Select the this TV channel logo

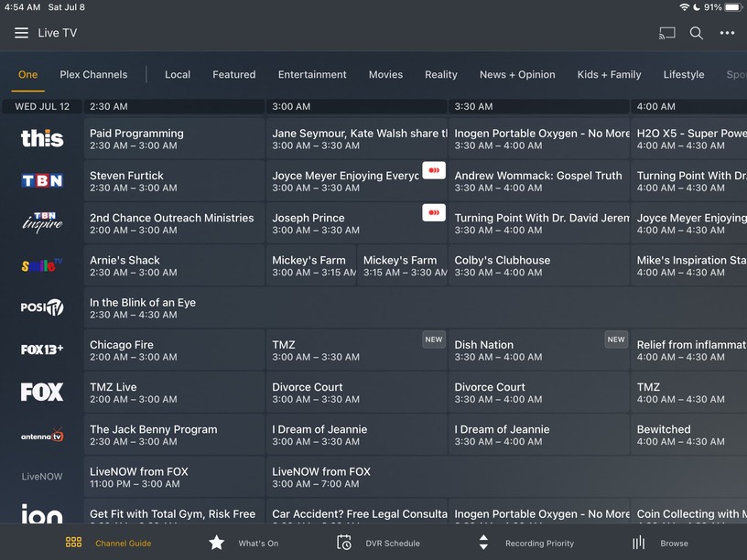[x=42, y=138]
